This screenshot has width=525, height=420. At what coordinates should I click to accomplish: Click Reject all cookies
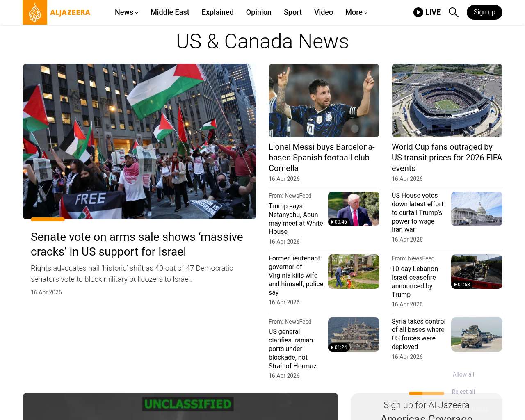click(x=463, y=392)
